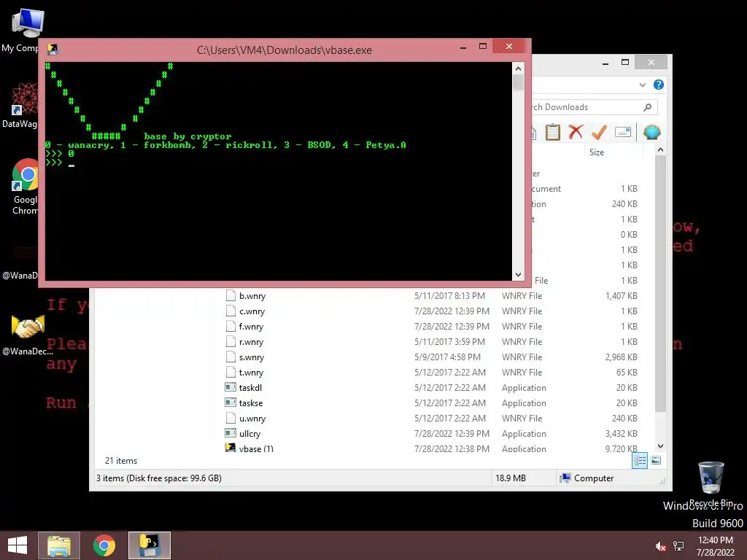
Task: Click the 2,968 KB size of s.wnry
Action: coord(622,357)
